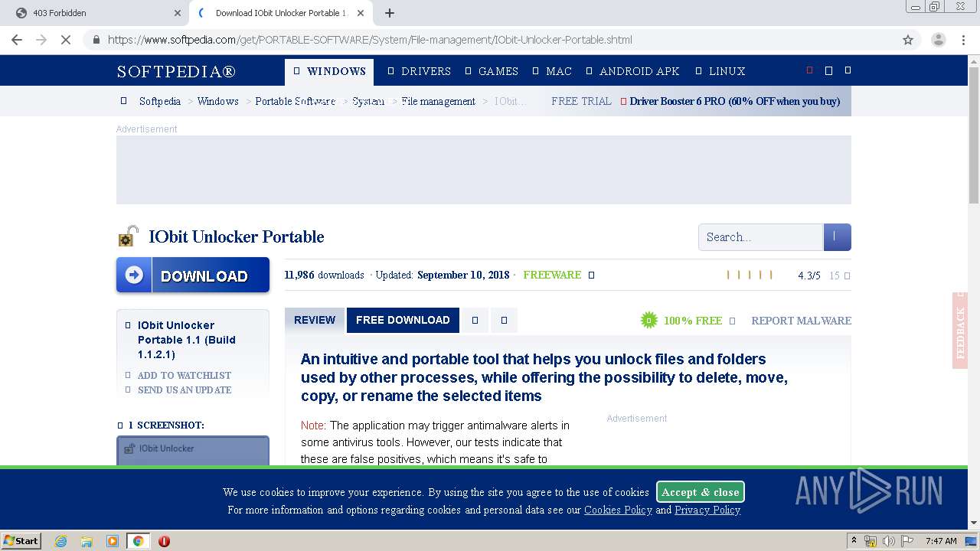
Task: Open Driver Booster 6 PRO offer
Action: [x=735, y=101]
